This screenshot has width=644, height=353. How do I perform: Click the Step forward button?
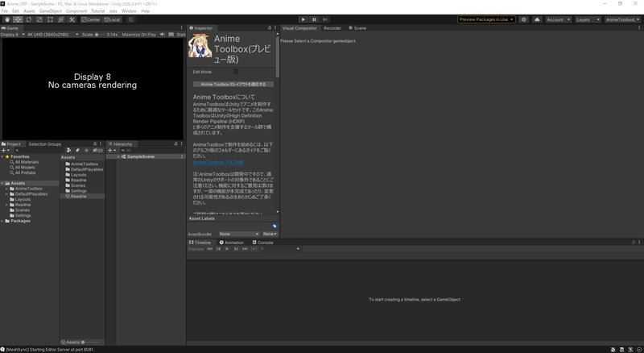pos(325,19)
